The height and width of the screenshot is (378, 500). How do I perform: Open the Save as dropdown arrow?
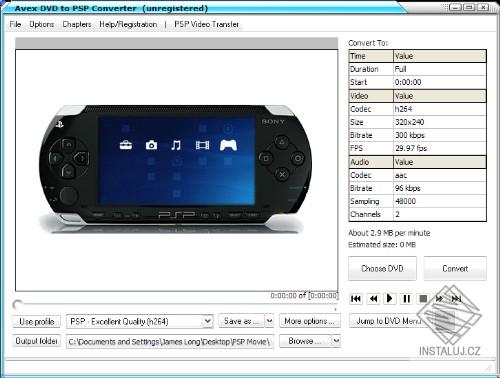tap(269, 321)
